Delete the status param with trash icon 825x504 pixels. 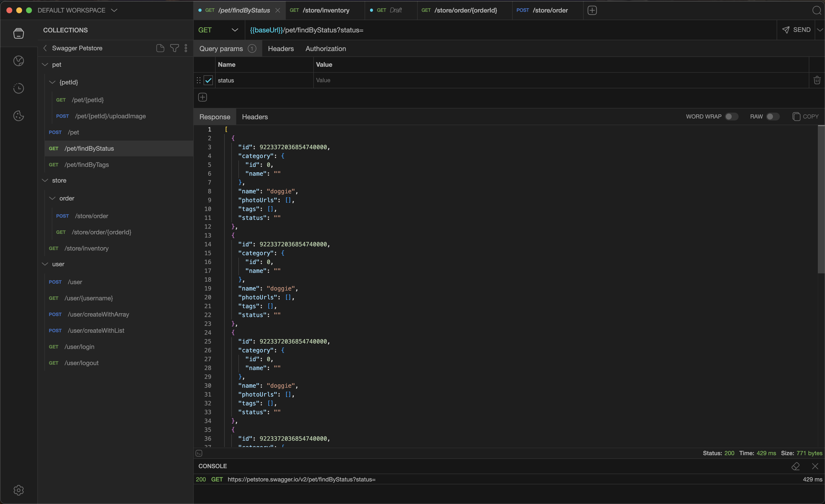[817, 80]
